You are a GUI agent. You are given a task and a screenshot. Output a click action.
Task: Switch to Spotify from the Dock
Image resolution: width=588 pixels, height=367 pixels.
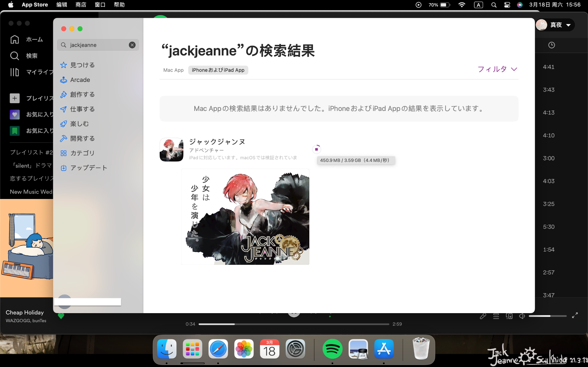(332, 349)
